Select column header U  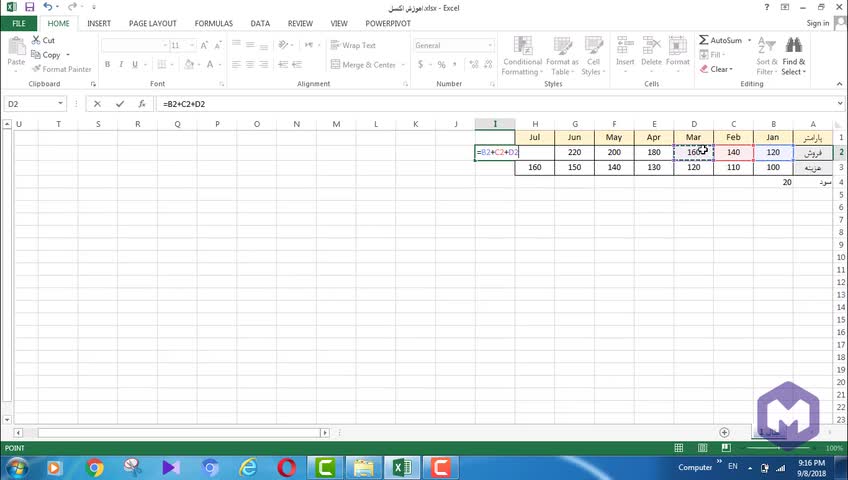(19, 124)
